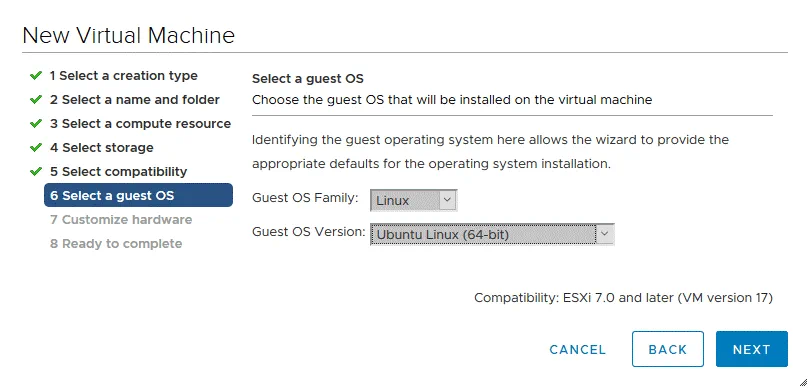
Task: Click the green checkmark beside Select a creation type
Action: 36,76
